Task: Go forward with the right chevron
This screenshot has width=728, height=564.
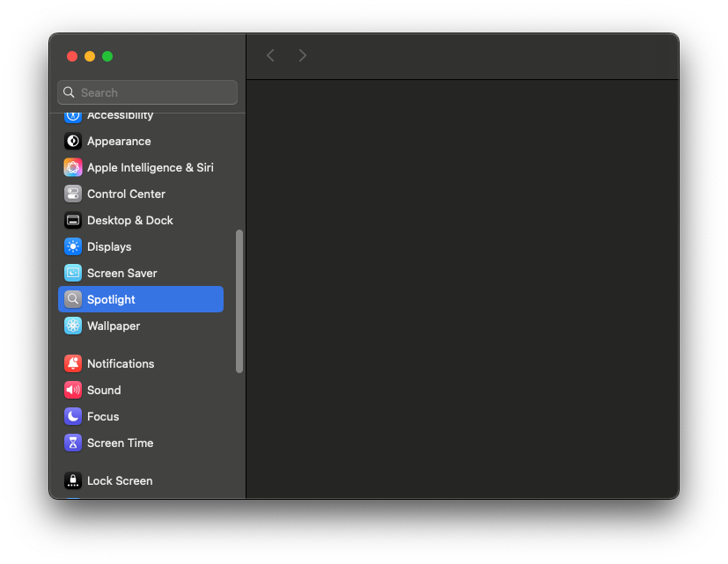Action: (x=302, y=55)
